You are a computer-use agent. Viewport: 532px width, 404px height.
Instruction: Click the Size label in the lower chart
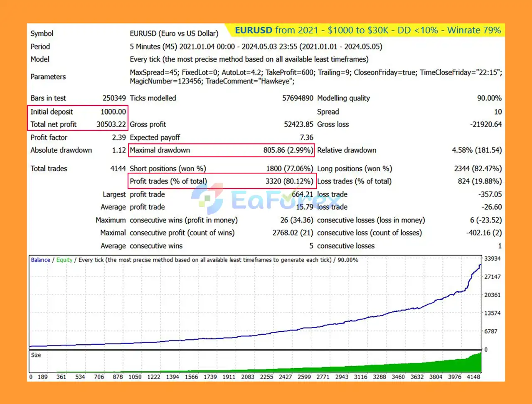[36, 355]
